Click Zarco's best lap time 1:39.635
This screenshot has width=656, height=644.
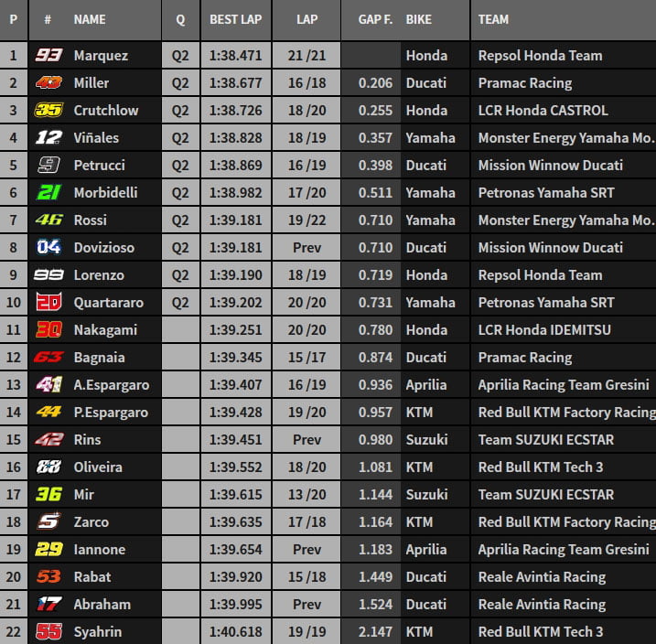[x=235, y=522]
